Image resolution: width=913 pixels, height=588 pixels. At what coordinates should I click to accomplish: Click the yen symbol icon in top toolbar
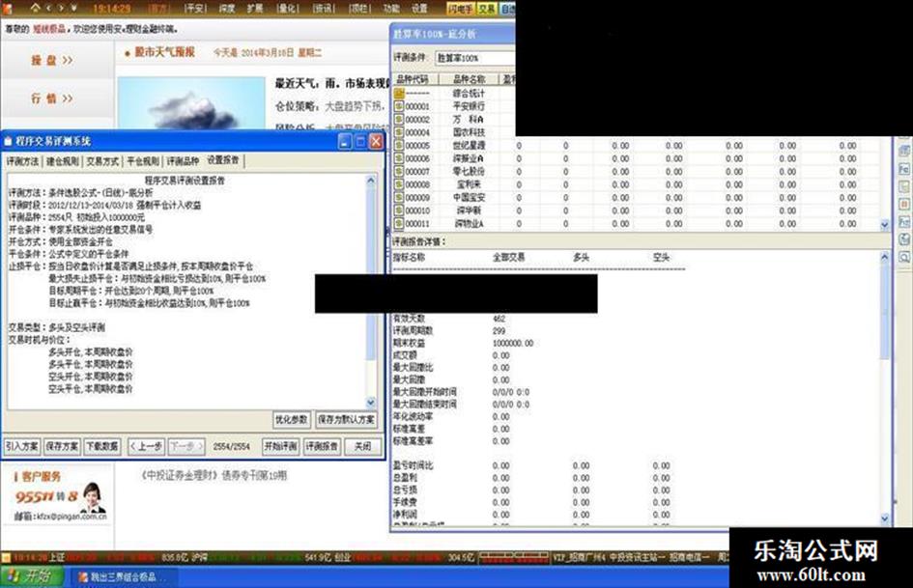click(x=74, y=8)
